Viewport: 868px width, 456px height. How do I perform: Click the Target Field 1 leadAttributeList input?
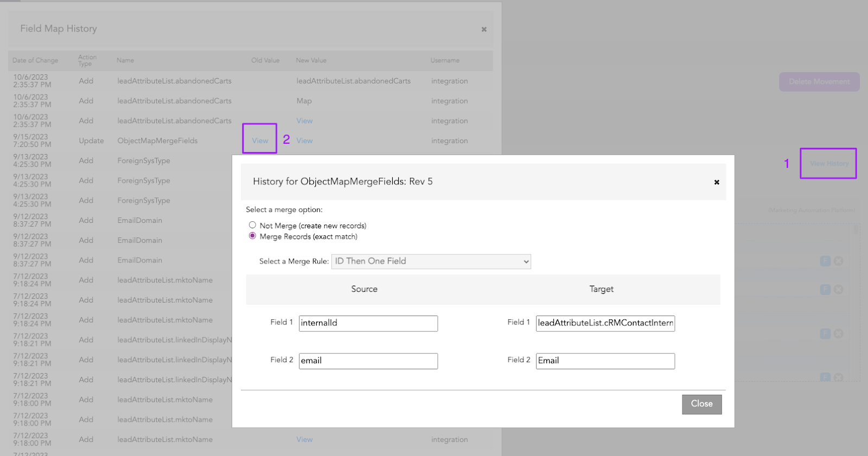605,323
